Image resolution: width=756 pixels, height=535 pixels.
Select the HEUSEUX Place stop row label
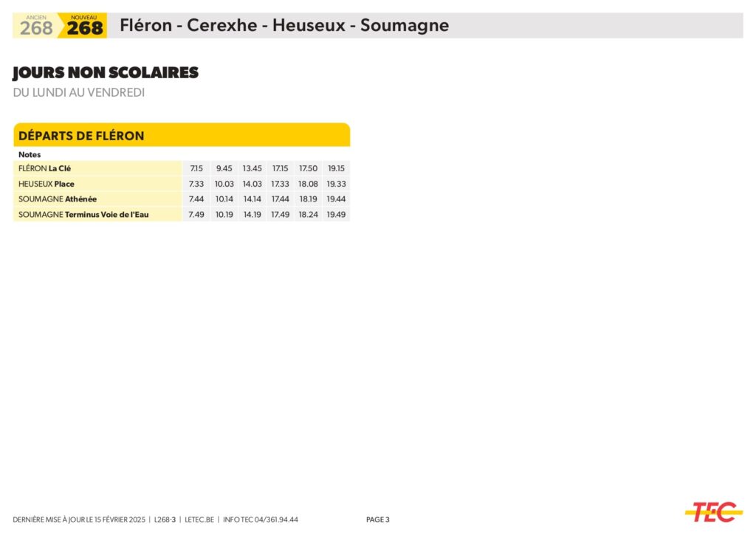click(47, 184)
